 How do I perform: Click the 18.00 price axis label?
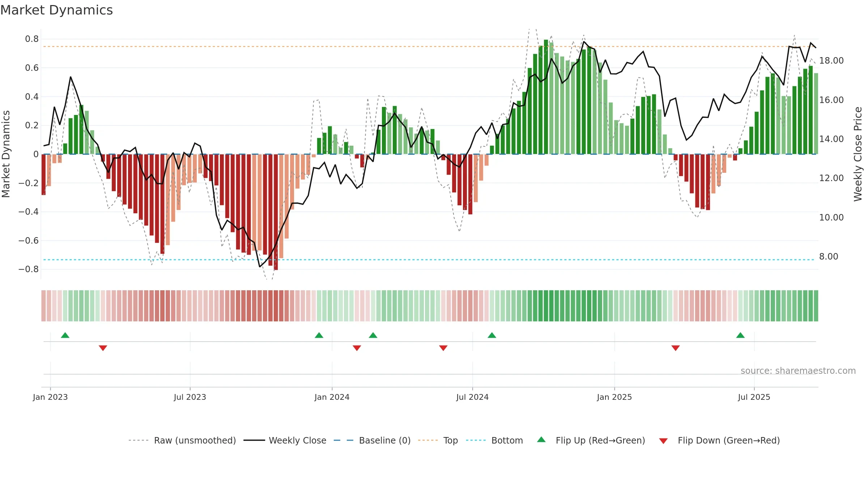click(831, 61)
